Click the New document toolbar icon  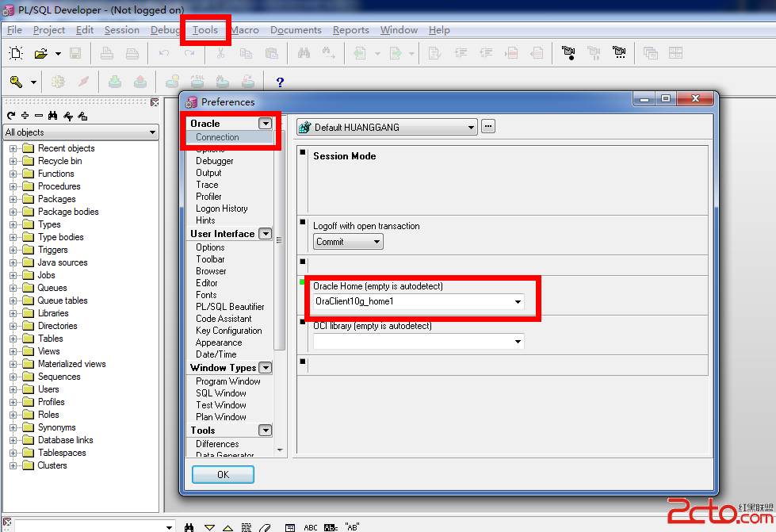[16, 53]
